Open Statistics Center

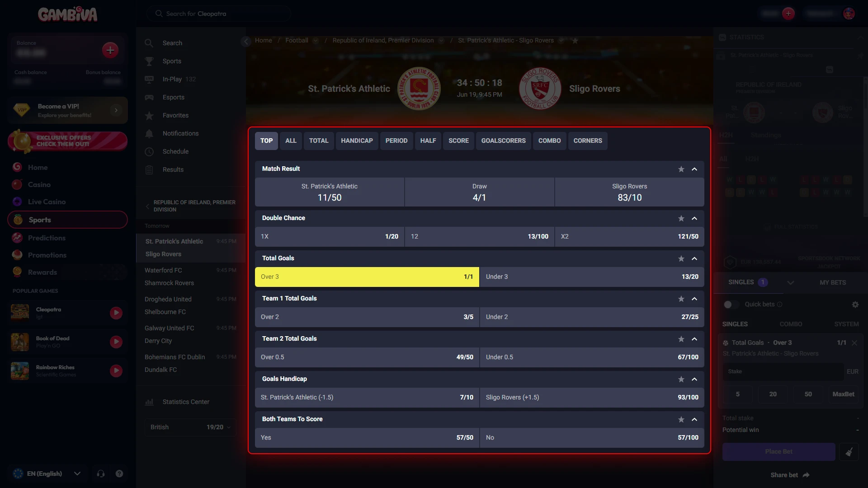click(x=185, y=402)
